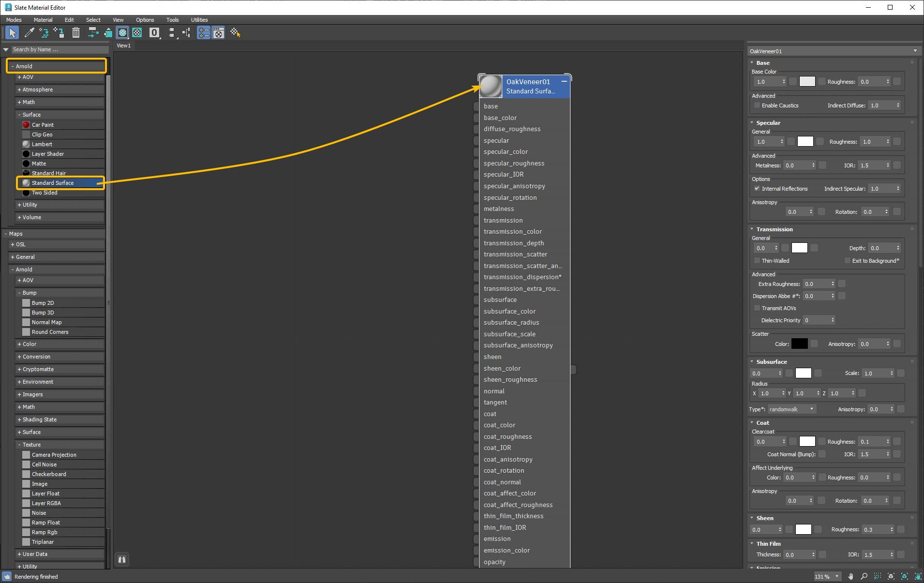The image size is (924, 583).
Task: Select the Zoom magnifier tool
Action: [864, 576]
